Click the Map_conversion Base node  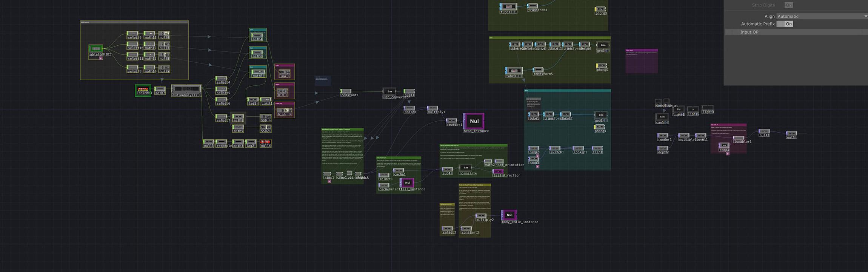coord(389,91)
